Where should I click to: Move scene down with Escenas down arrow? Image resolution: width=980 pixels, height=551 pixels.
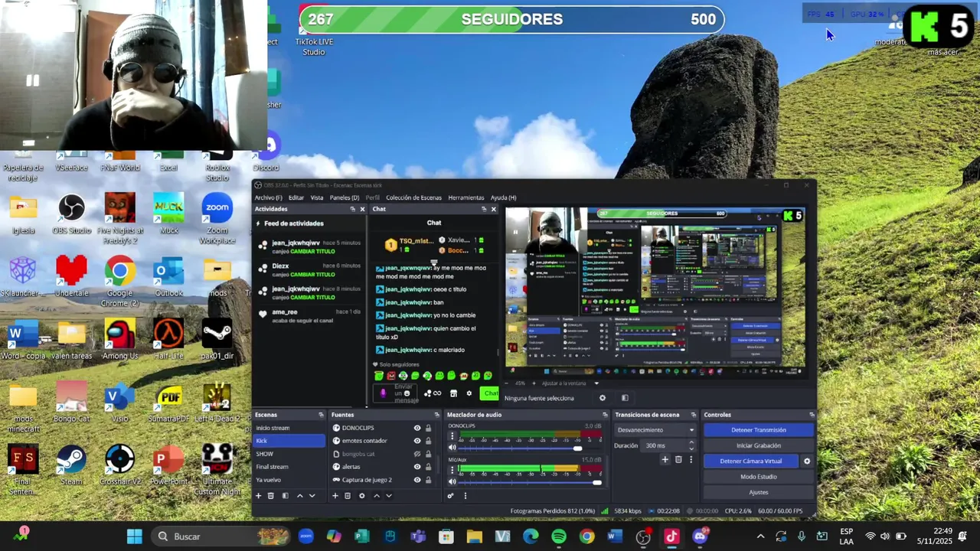click(x=312, y=496)
